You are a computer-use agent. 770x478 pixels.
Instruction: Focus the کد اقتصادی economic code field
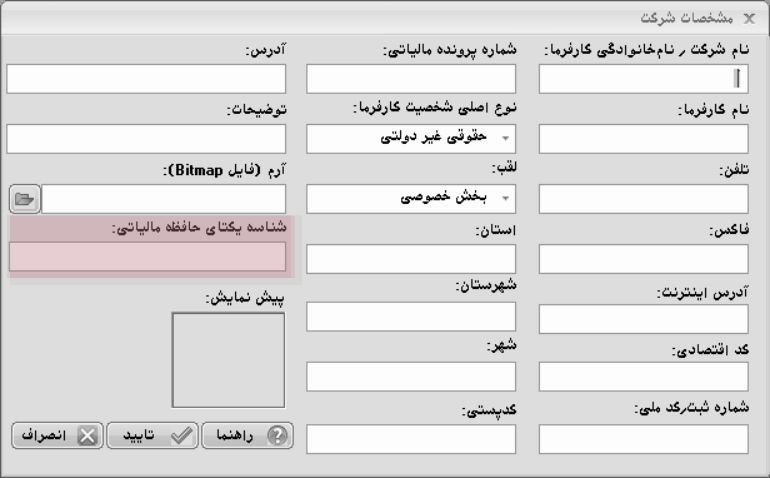(x=643, y=377)
